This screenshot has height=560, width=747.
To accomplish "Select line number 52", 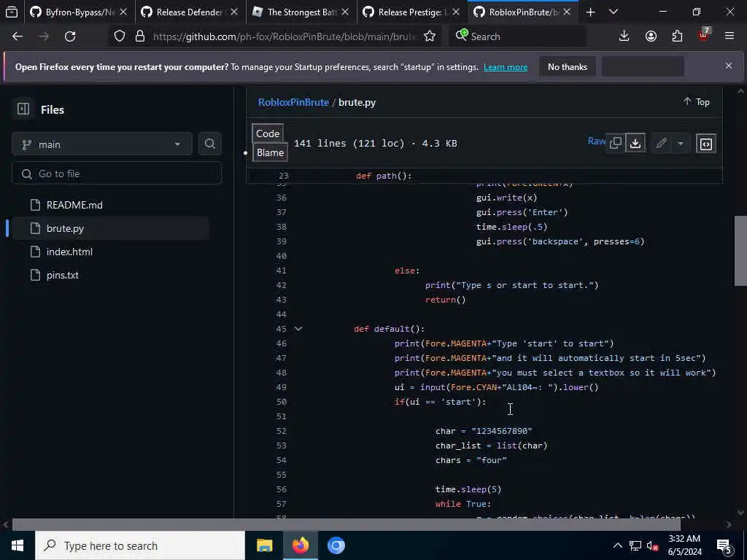I will [281, 431].
